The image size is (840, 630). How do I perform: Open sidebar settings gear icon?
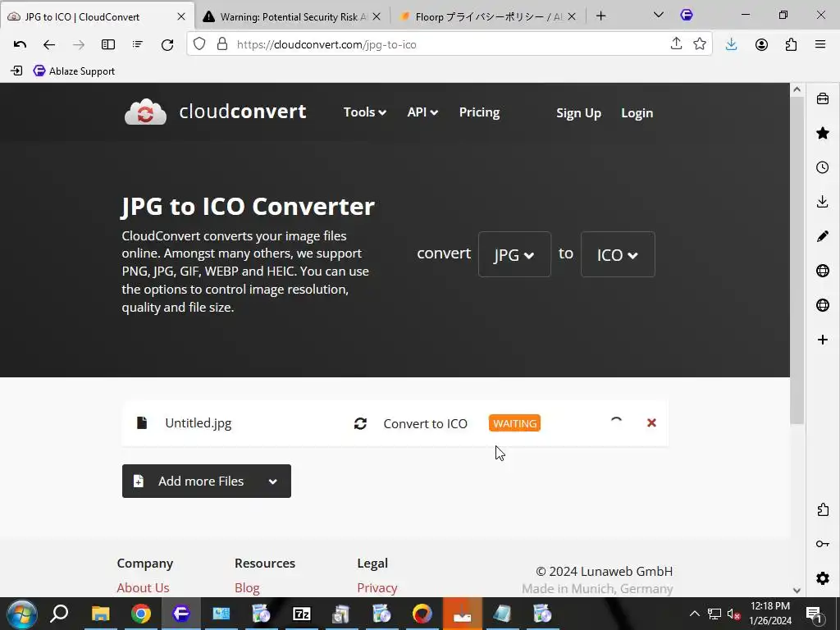pyautogui.click(x=823, y=578)
